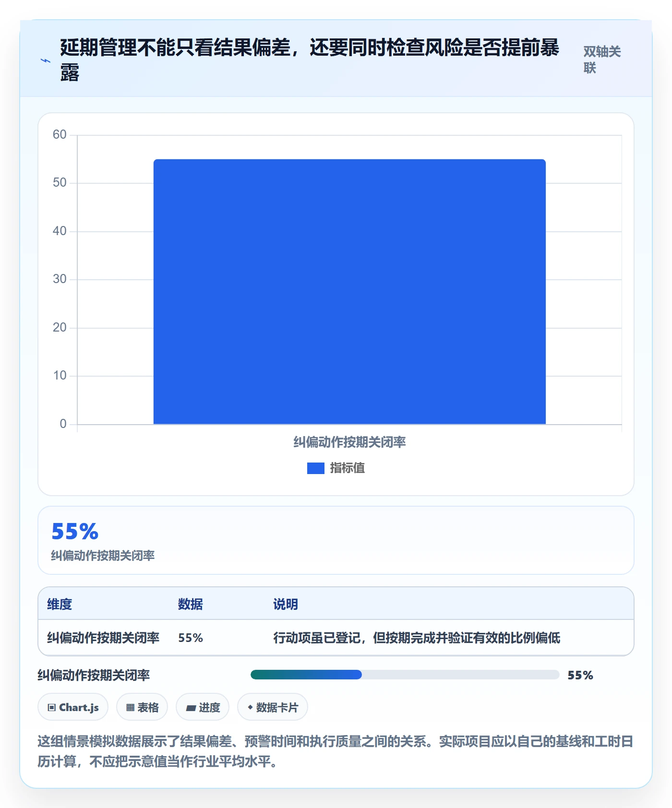672x808 pixels.
Task: Click the 55% progress bar fill
Action: pyautogui.click(x=306, y=675)
